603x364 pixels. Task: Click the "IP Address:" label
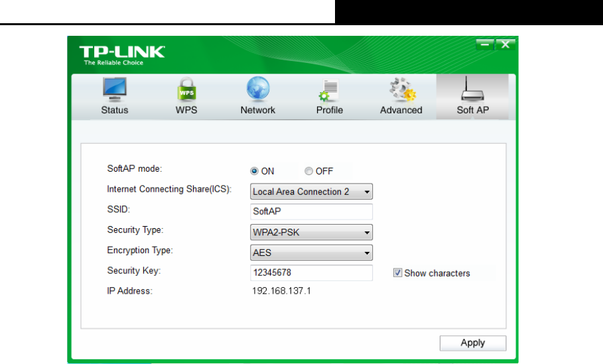(129, 291)
